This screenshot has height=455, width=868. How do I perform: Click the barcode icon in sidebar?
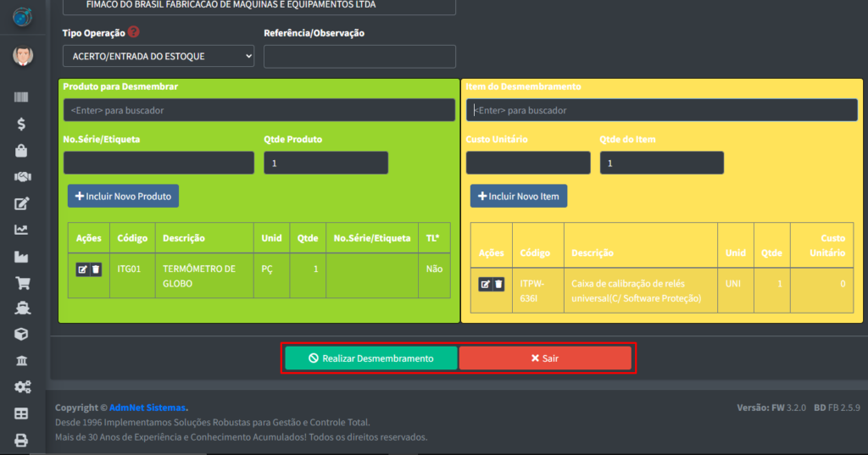click(21, 97)
